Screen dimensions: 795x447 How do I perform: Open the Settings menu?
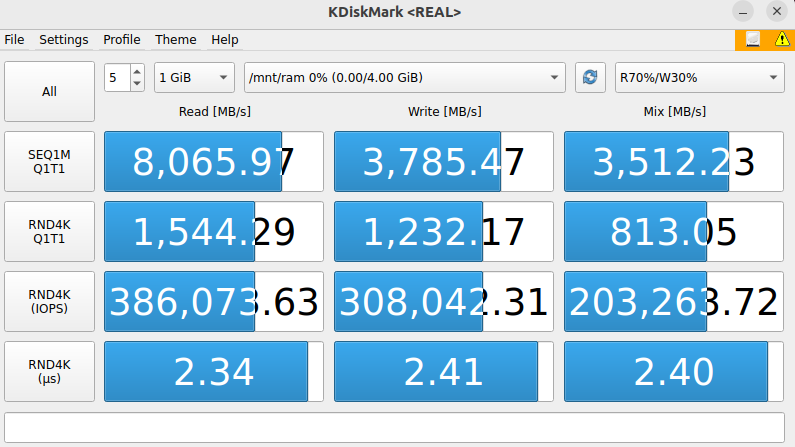(x=64, y=40)
